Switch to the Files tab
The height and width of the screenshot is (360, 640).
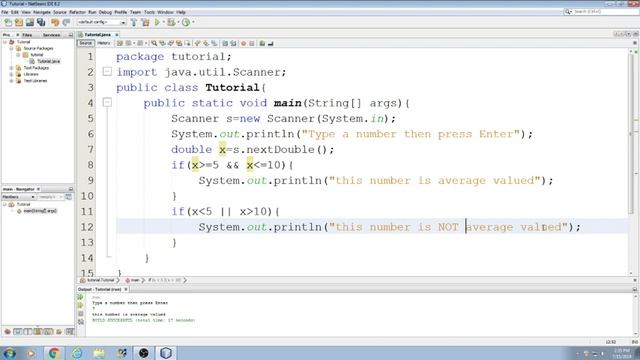coord(27,35)
